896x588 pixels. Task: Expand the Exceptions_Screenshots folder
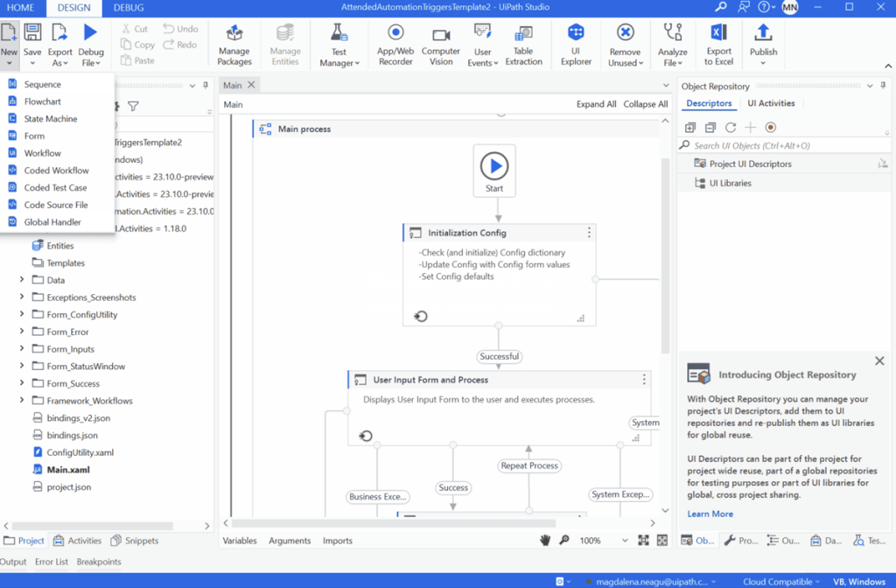[x=22, y=297]
